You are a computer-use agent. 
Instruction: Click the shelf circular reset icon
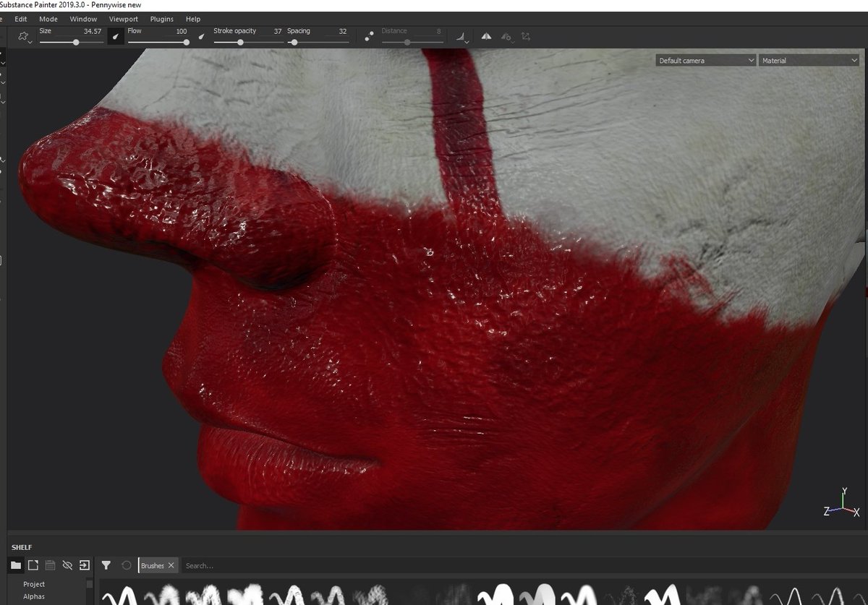coord(127,565)
